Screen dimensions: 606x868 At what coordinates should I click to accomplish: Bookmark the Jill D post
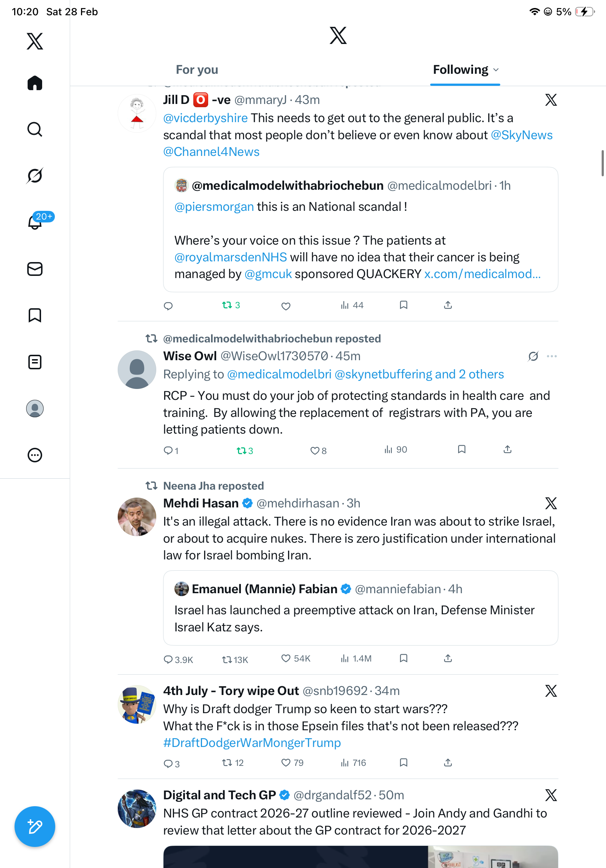click(x=404, y=305)
